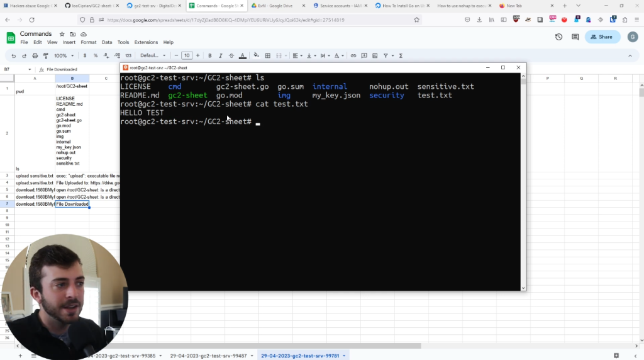Click the Share button
The width and height of the screenshot is (644, 360).
pyautogui.click(x=602, y=37)
